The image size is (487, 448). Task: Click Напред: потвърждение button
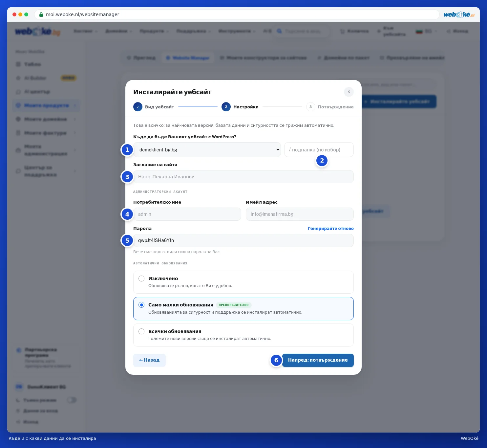coord(318,360)
